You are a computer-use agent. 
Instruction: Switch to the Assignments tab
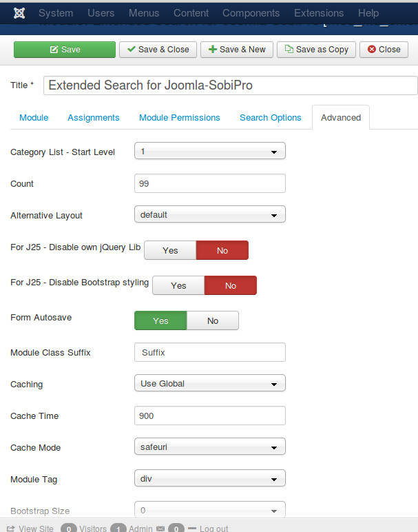point(94,117)
